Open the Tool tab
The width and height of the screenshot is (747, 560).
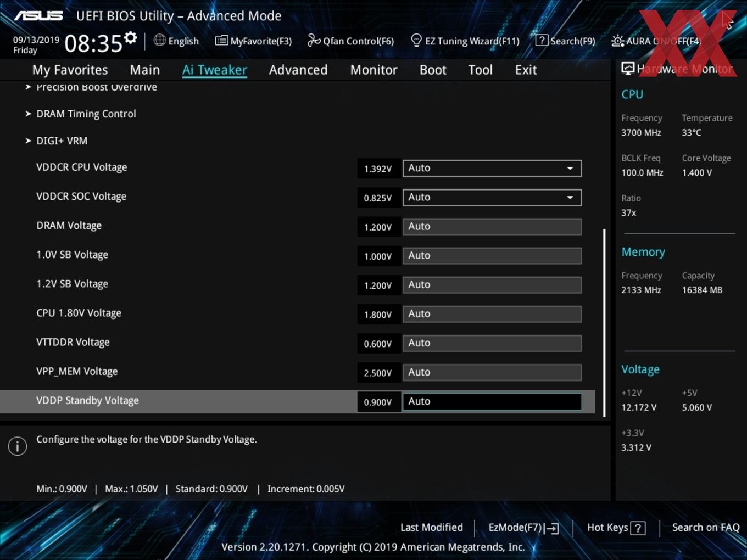(x=480, y=70)
